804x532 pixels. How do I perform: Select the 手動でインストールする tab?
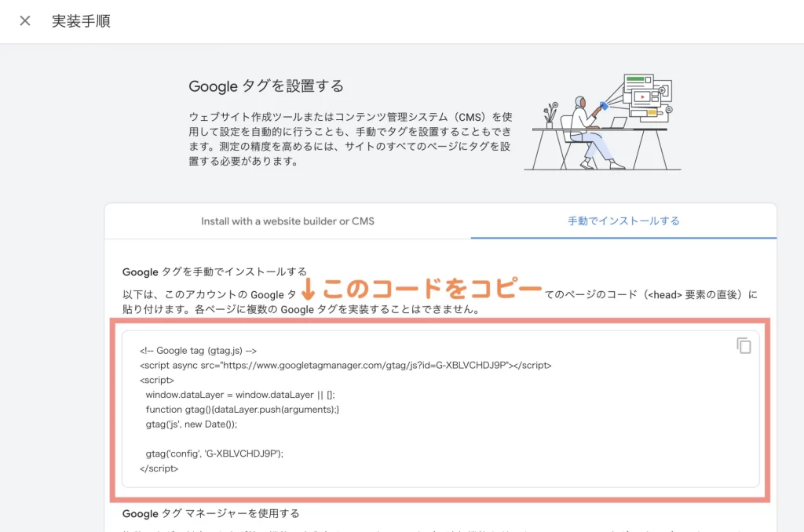coord(623,221)
